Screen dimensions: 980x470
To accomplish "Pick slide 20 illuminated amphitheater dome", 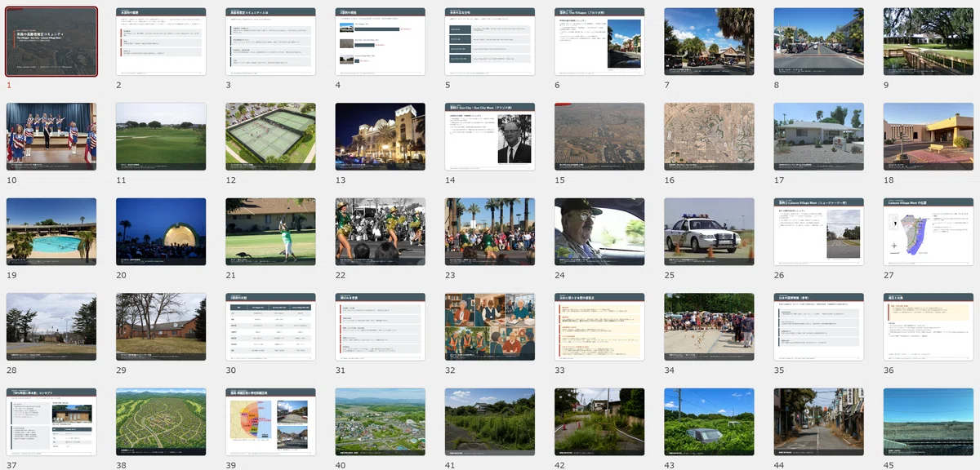I will [x=161, y=232].
